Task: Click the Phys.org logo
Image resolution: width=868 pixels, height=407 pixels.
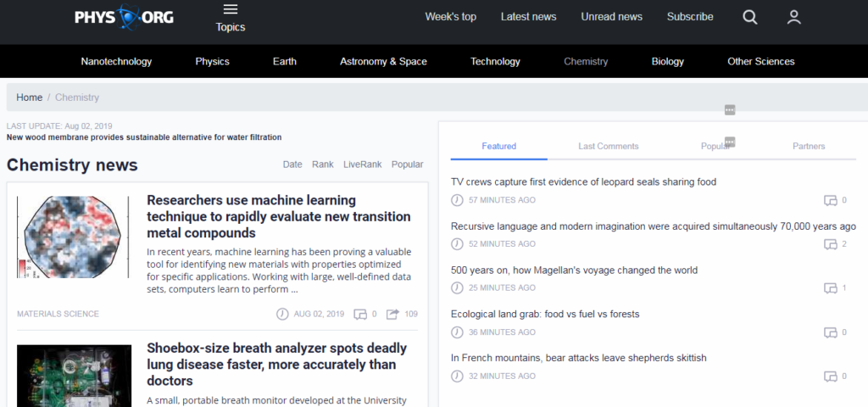Action: [x=124, y=17]
